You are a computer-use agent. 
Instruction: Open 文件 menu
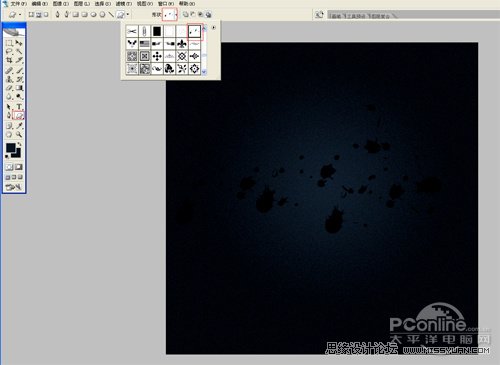click(x=18, y=4)
